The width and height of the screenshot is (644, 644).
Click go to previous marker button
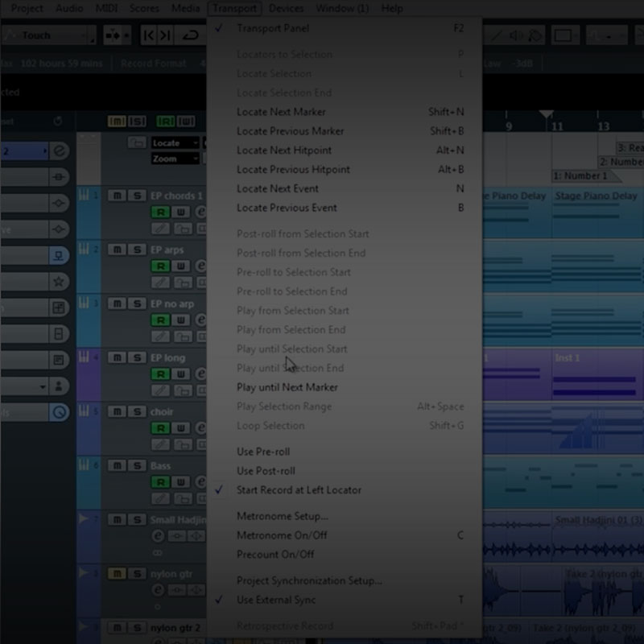149,35
